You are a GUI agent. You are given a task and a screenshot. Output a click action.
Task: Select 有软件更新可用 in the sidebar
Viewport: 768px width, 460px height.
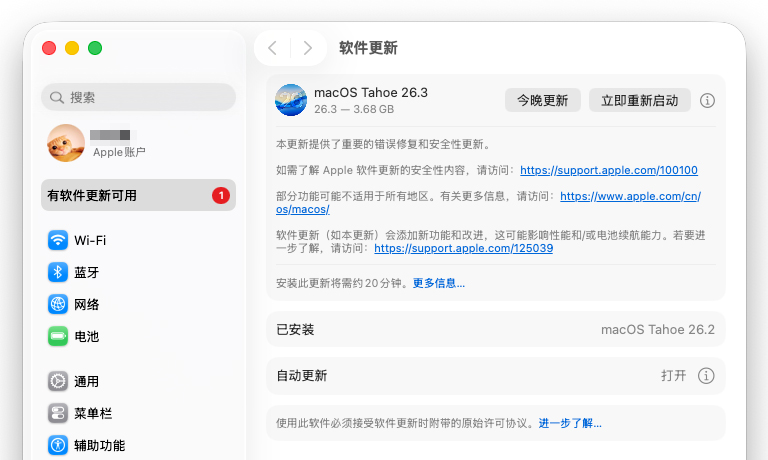[138, 195]
